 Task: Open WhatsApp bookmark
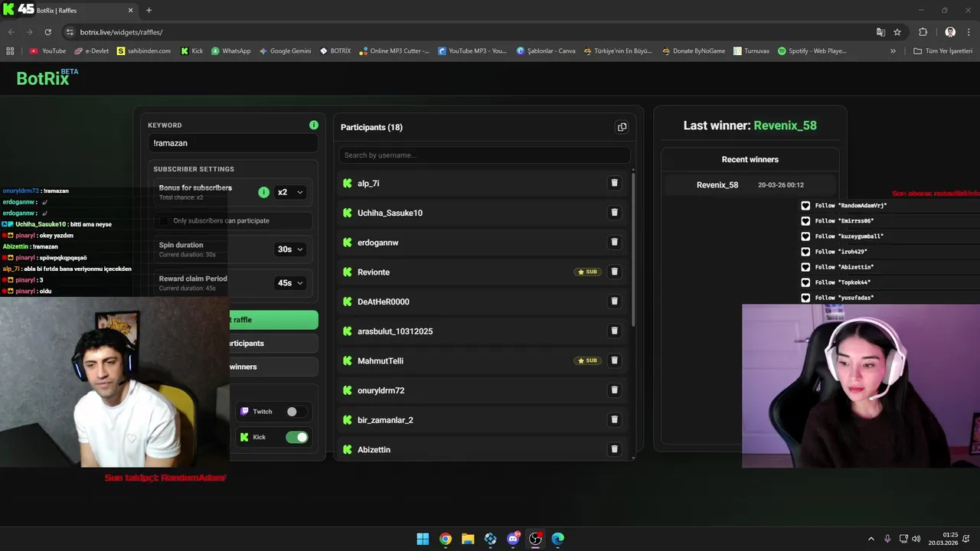231,51
